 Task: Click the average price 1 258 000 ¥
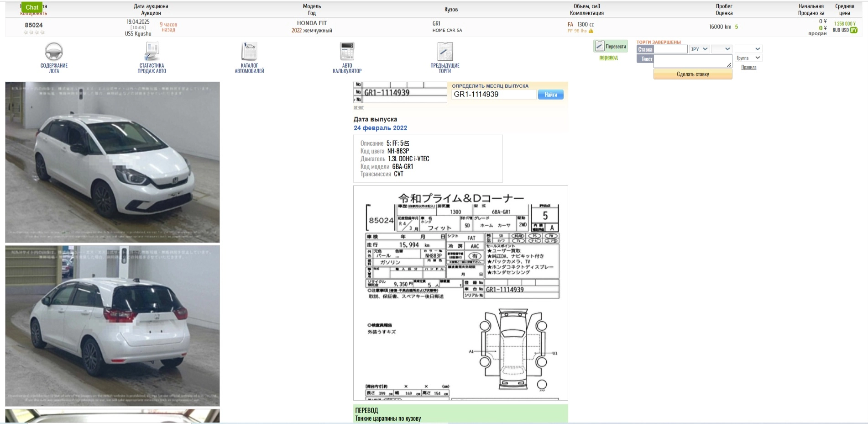click(x=845, y=23)
